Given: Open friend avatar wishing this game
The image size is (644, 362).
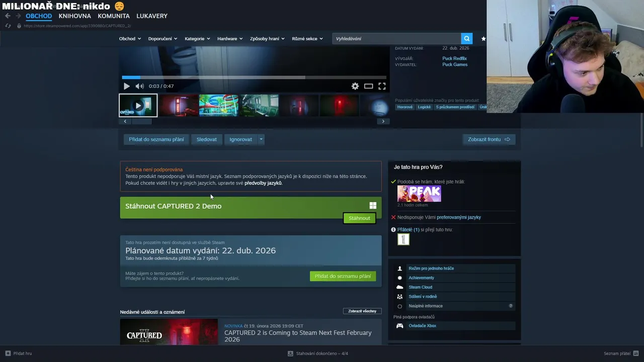Looking at the screenshot, I should pos(404,239).
